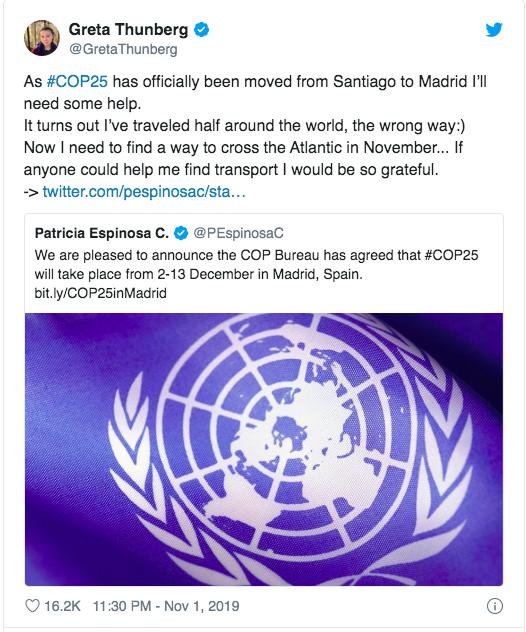
Task: Open the #COP25 hashtag in Greta's tweet
Action: point(77,81)
